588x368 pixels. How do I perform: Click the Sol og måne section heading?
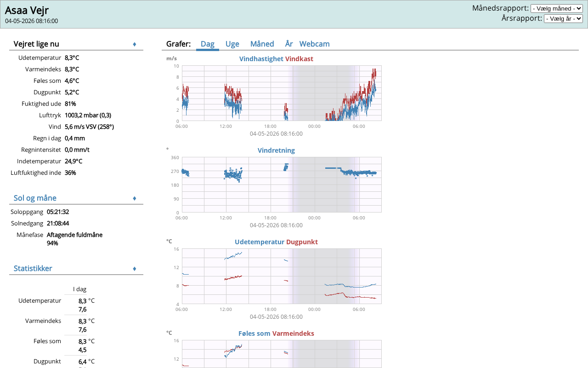tap(35, 198)
